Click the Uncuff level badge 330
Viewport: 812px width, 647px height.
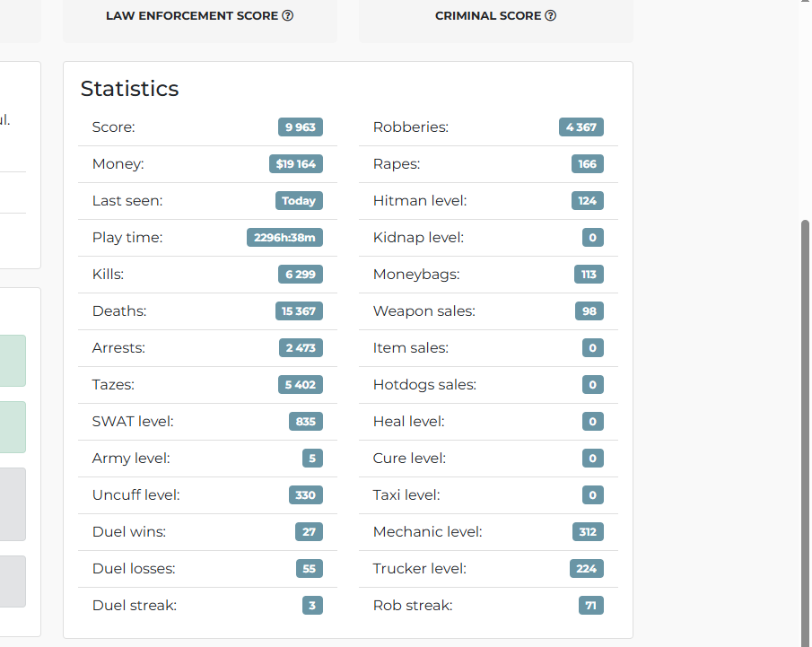coord(306,494)
